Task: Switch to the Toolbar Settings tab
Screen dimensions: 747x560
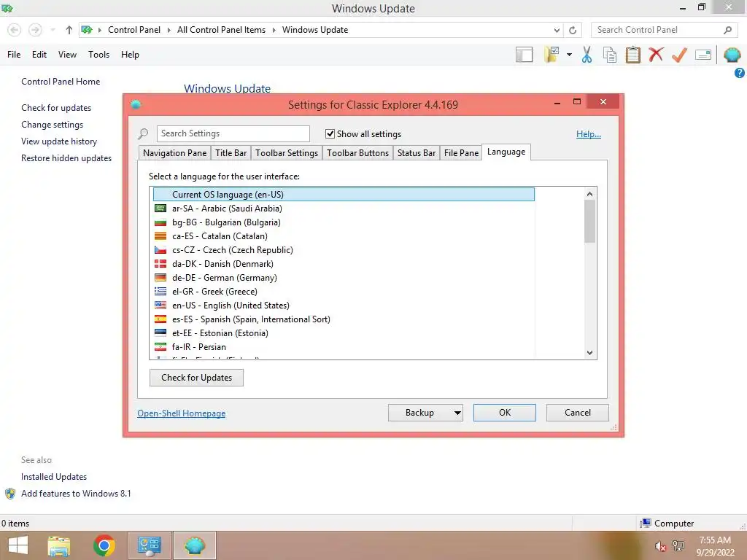Action: (x=287, y=153)
